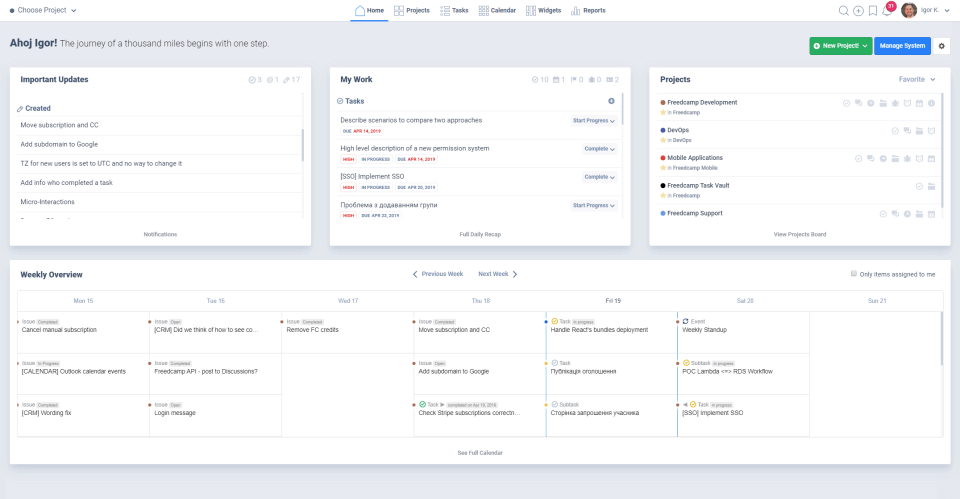Go to Next Week in Weekly Overview
This screenshot has height=499, width=960.
point(497,274)
